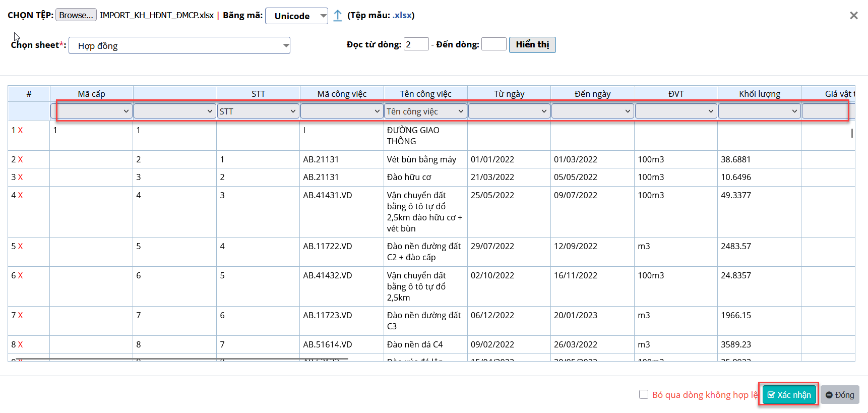Click the 'Khối lượng' column header
Screen dimensions: 868x413
point(760,94)
